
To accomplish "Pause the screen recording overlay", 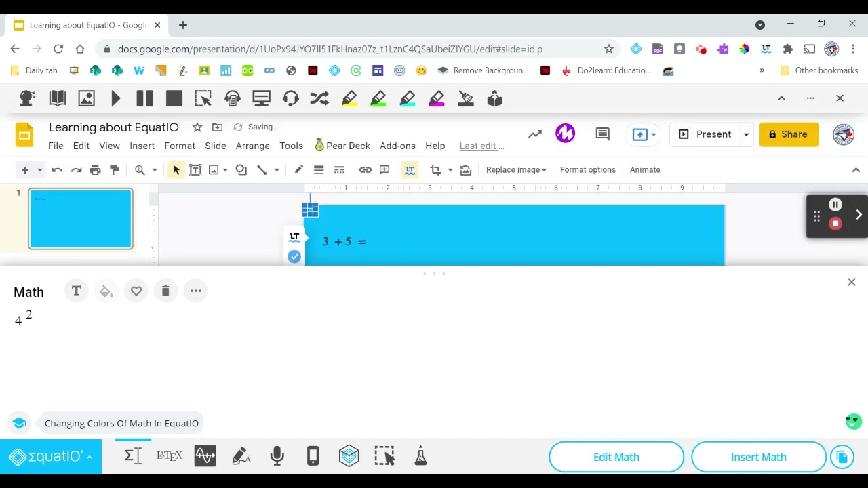I will click(x=835, y=205).
